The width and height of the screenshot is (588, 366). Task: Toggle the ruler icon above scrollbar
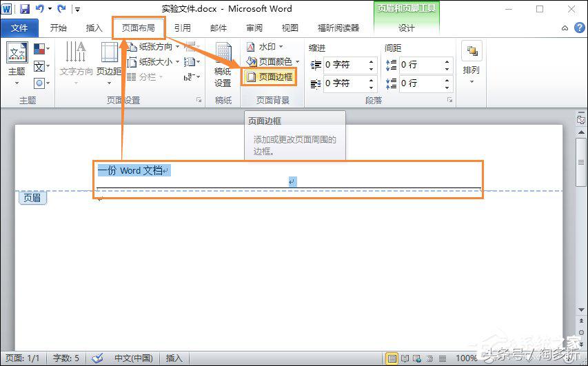coord(581,120)
